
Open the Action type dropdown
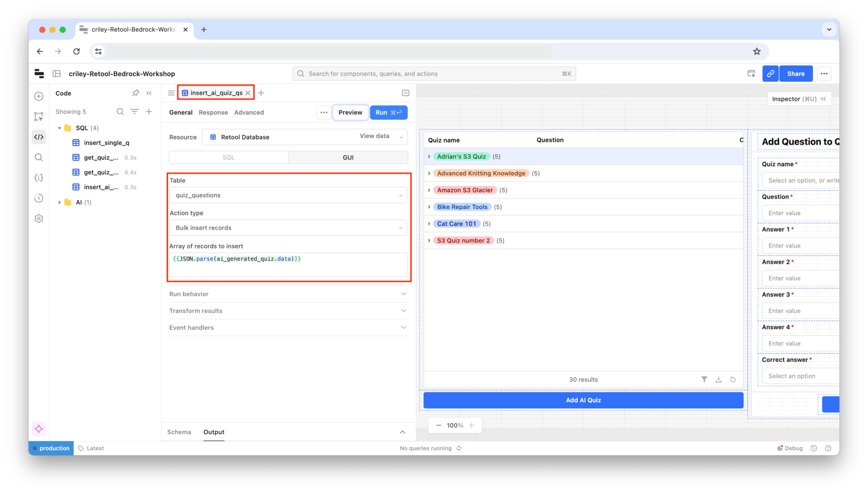tap(288, 228)
